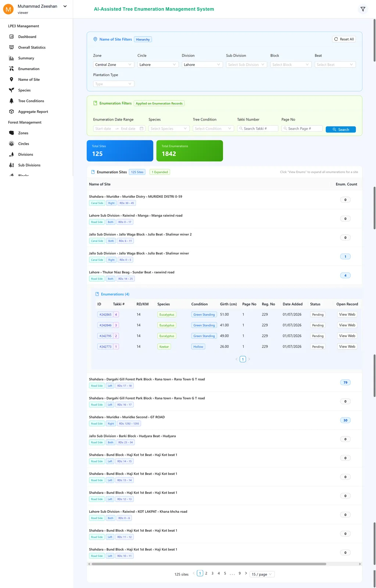The image size is (376, 588).
Task: Click the Overall Statistics sidebar icon
Action: tap(11, 47)
